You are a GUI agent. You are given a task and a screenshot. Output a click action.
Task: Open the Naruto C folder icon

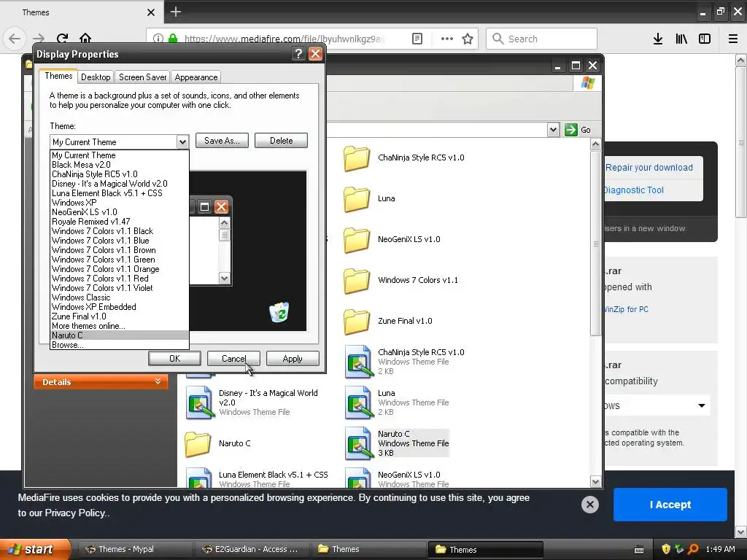click(198, 444)
